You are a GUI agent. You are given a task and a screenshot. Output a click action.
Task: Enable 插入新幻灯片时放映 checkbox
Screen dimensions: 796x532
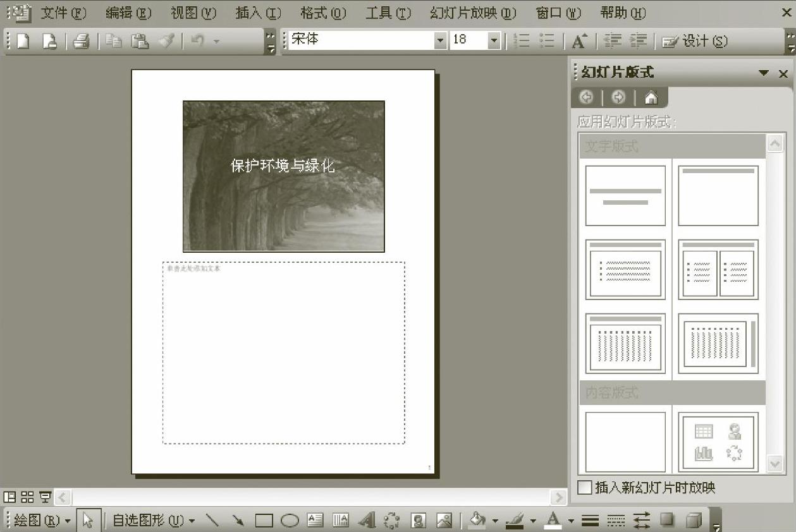[585, 488]
